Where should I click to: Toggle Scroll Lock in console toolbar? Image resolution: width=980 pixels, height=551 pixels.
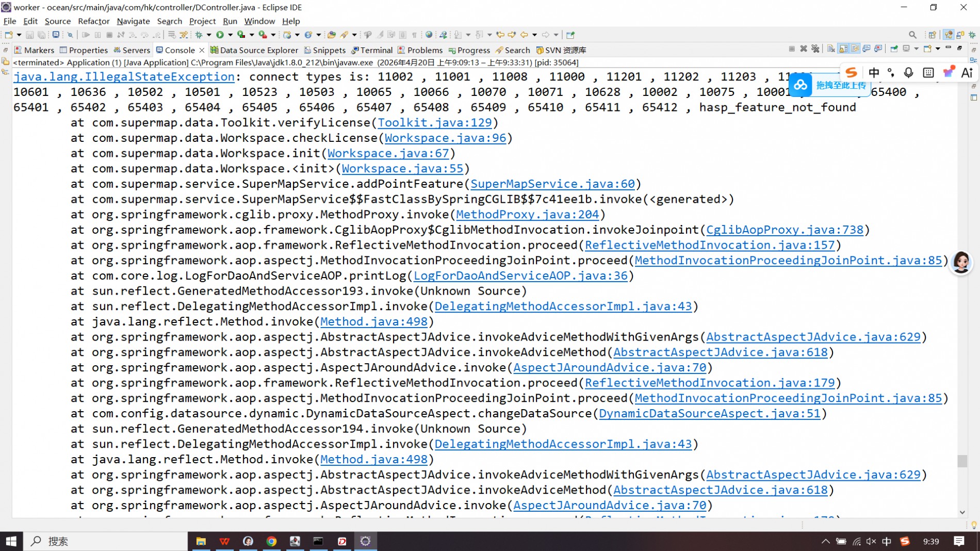point(843,49)
